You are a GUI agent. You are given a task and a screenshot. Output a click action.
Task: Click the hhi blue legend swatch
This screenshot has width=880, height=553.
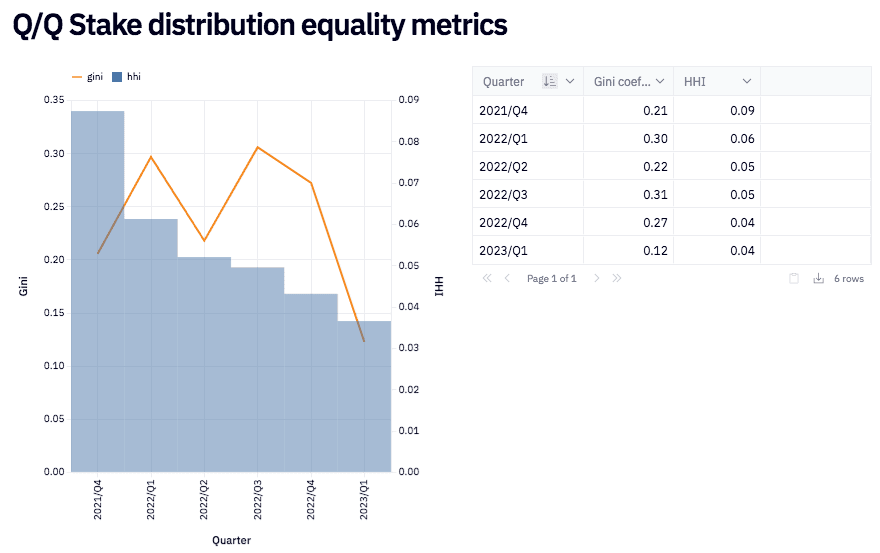click(x=117, y=76)
